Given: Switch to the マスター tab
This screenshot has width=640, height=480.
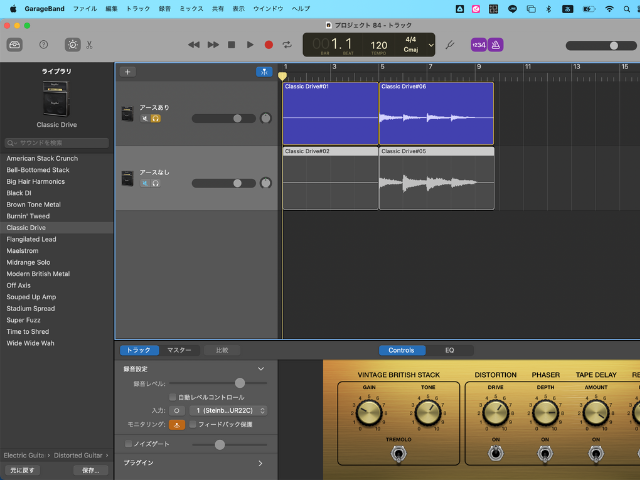Looking at the screenshot, I should click(179, 350).
